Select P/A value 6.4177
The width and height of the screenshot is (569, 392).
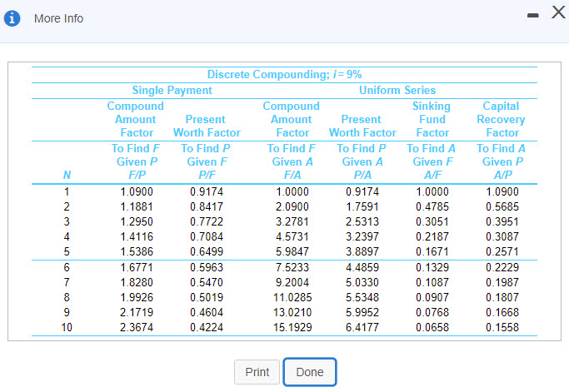(362, 327)
